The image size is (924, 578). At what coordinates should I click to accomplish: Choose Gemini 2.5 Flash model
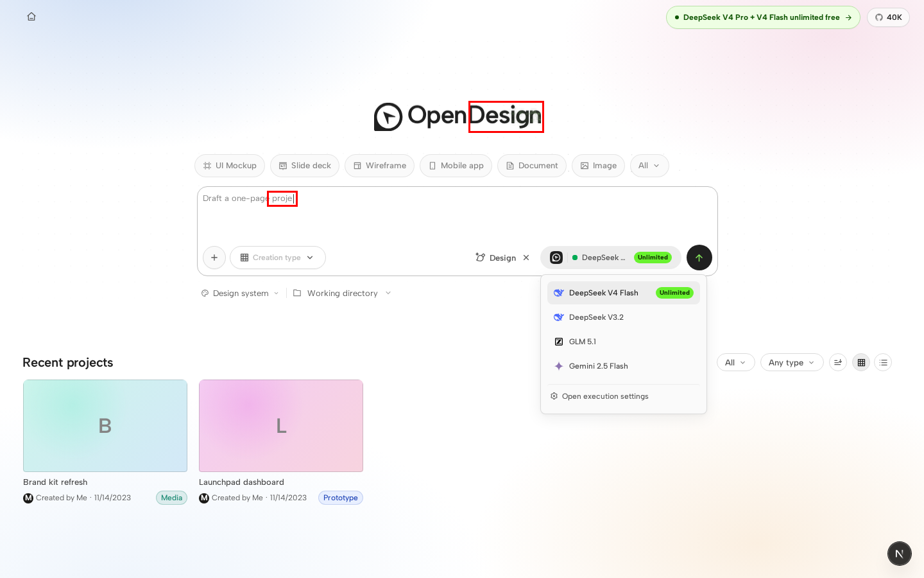[x=624, y=366]
